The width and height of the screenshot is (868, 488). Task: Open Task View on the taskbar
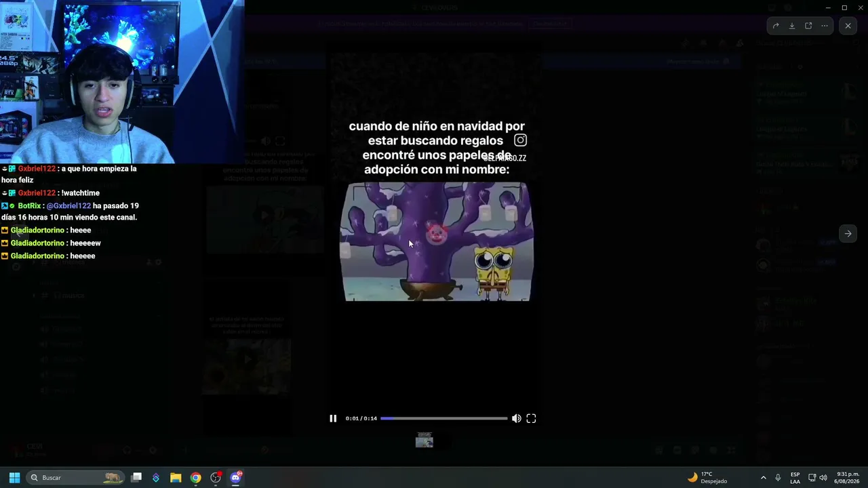point(136,478)
